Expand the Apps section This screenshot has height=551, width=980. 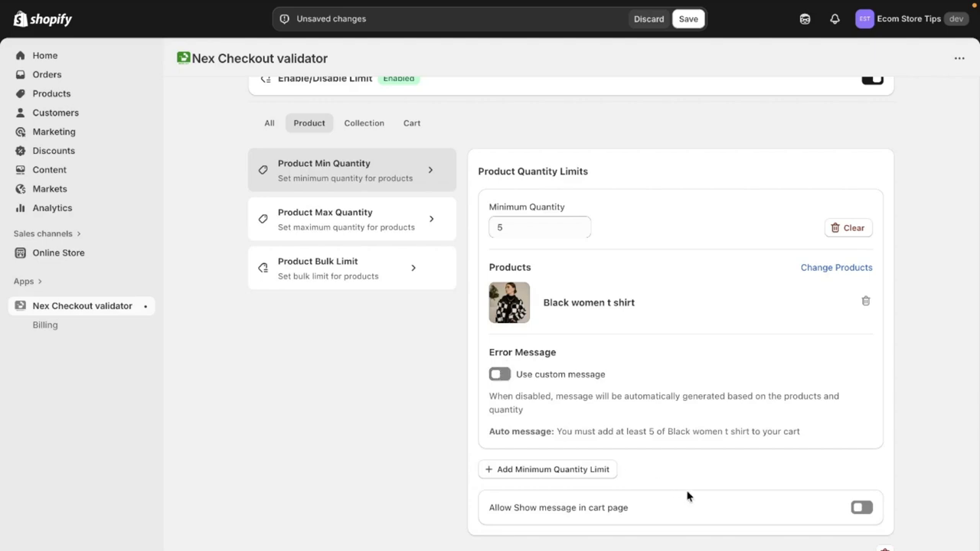28,282
